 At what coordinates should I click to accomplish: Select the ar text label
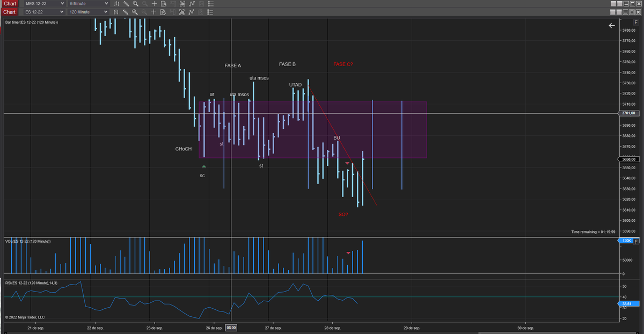[x=212, y=95]
